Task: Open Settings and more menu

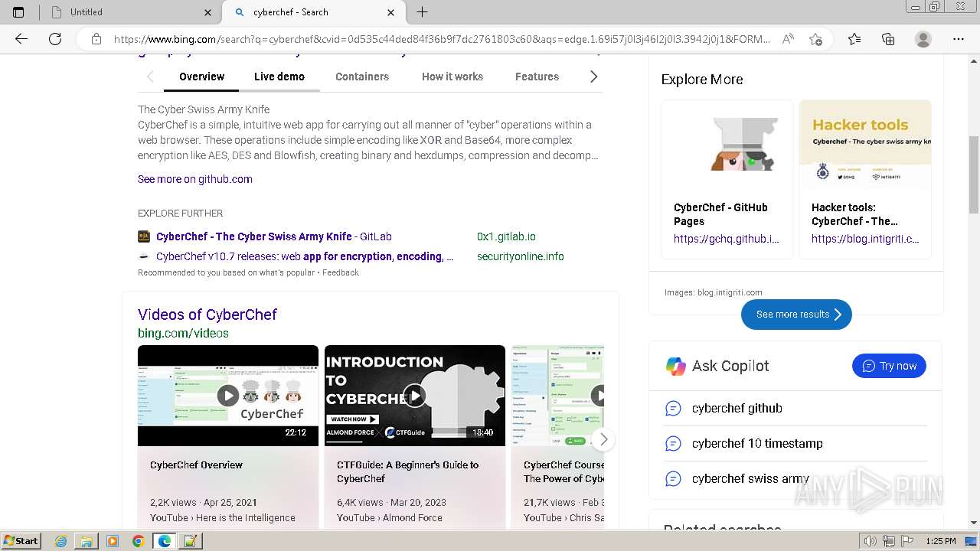Action: pos(959,39)
